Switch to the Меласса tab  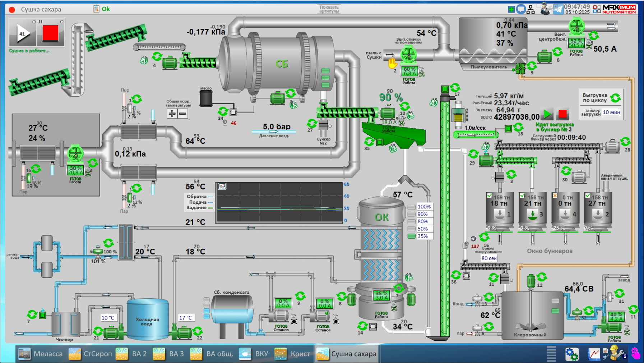41,354
